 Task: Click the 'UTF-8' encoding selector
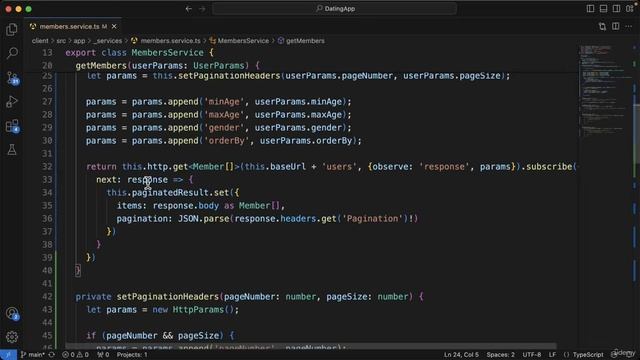(x=531, y=355)
